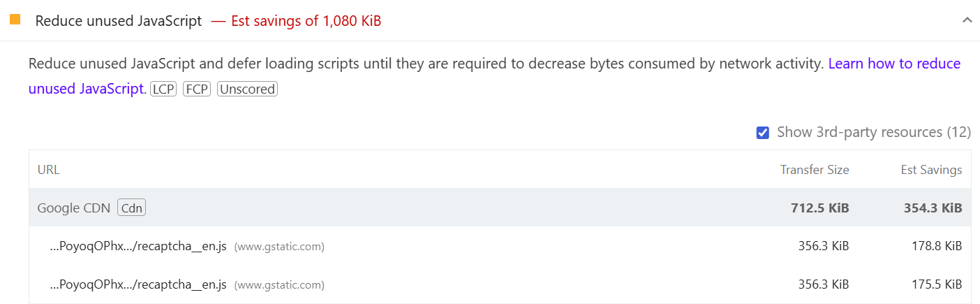Uncheck the Show 3rd-party resources checkbox
This screenshot has width=980, height=304.
point(763,133)
